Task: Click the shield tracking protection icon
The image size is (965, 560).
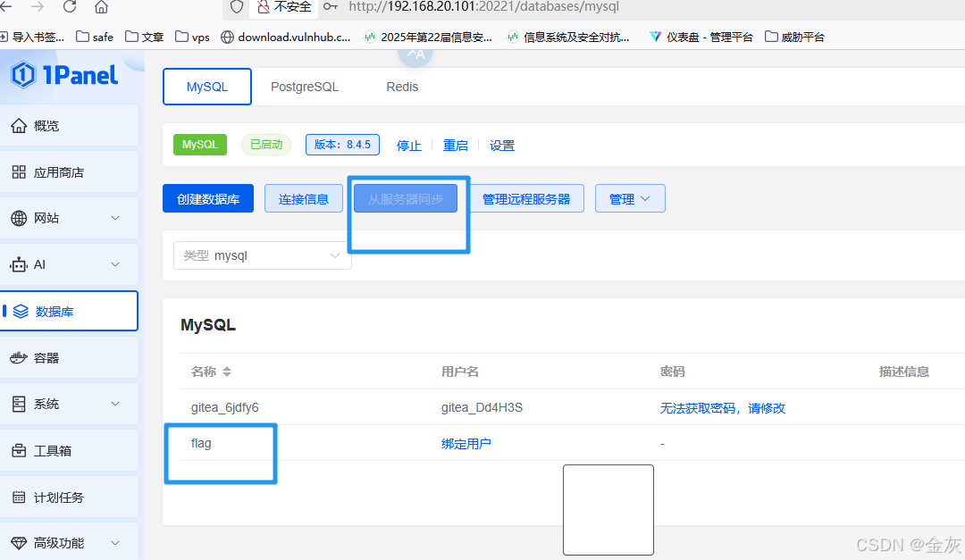Action: point(237,7)
